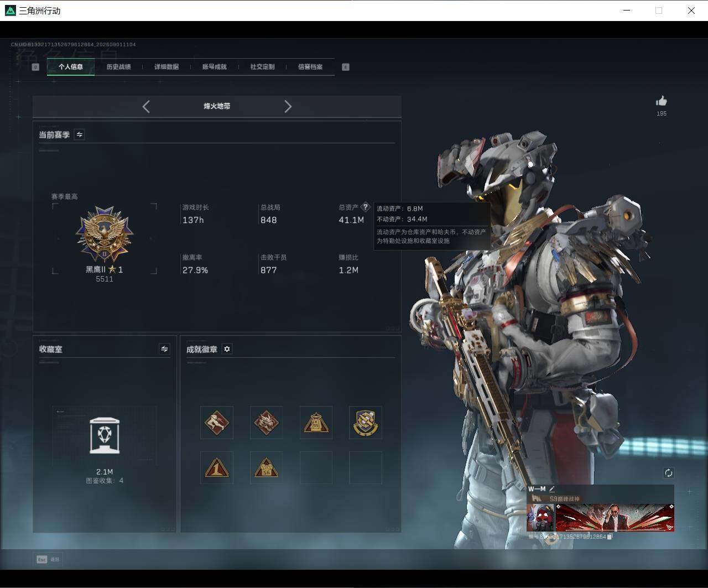Click the first empty badge slot

click(316, 468)
